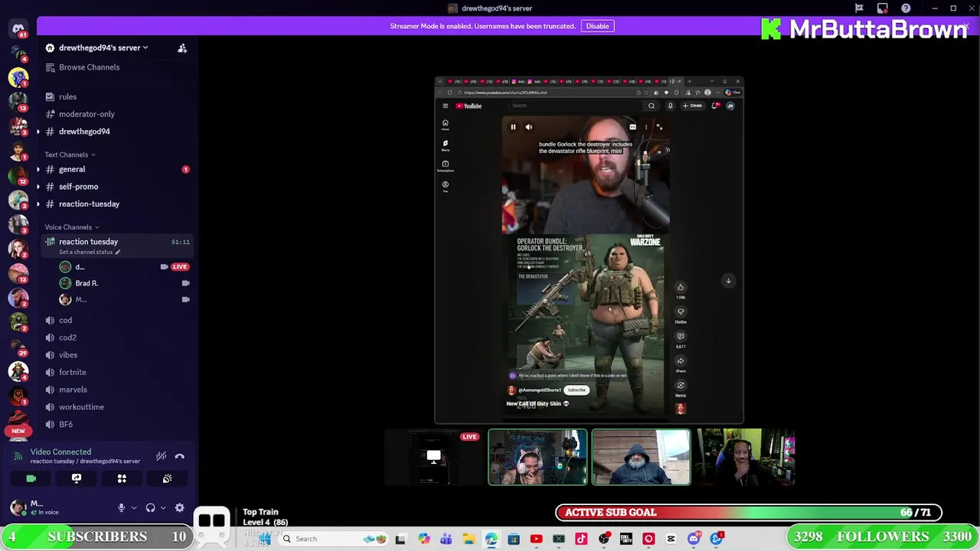Image resolution: width=980 pixels, height=551 pixels.
Task: Subscribe to the Asmongold shorts channel
Action: pos(577,390)
